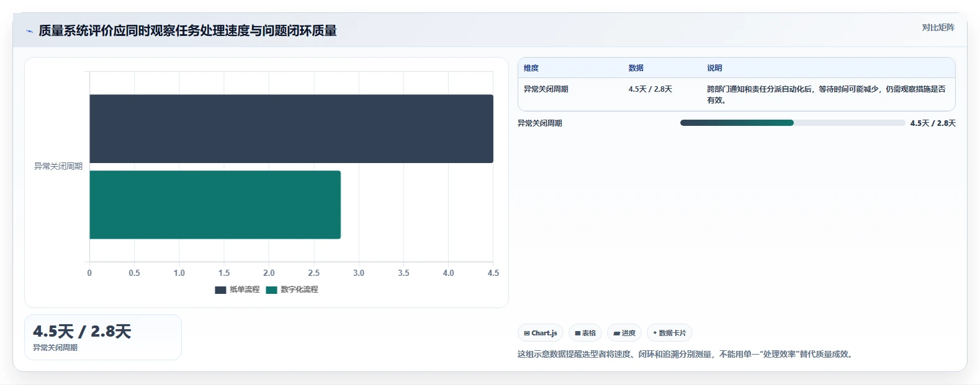Image resolution: width=980 pixels, height=385 pixels.
Task: Click the dark 纸单流程 bar in chart
Action: (x=291, y=129)
